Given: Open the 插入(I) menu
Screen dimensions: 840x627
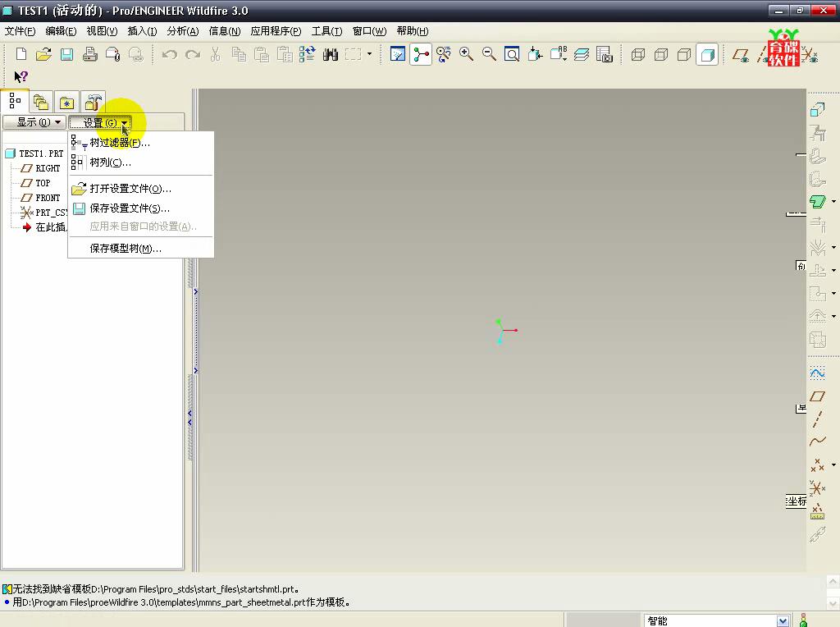Looking at the screenshot, I should coord(142,31).
